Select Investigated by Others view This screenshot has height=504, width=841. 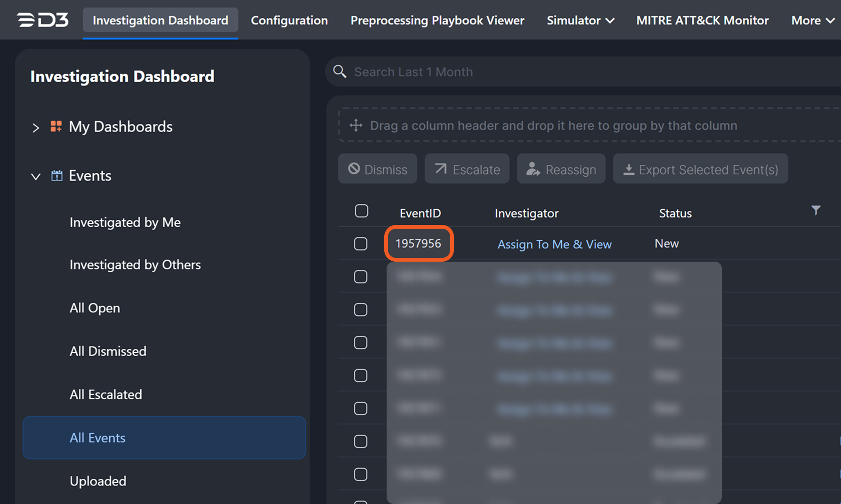pos(135,264)
